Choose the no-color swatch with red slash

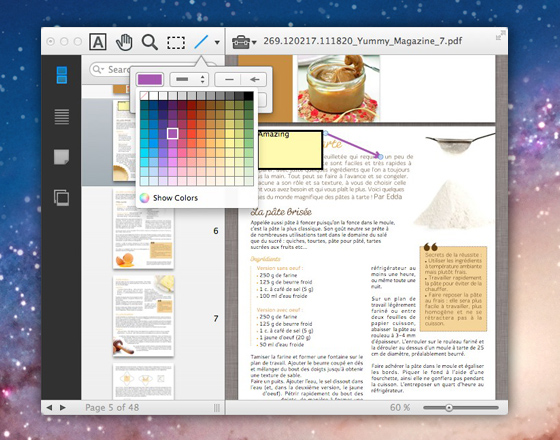(144, 96)
